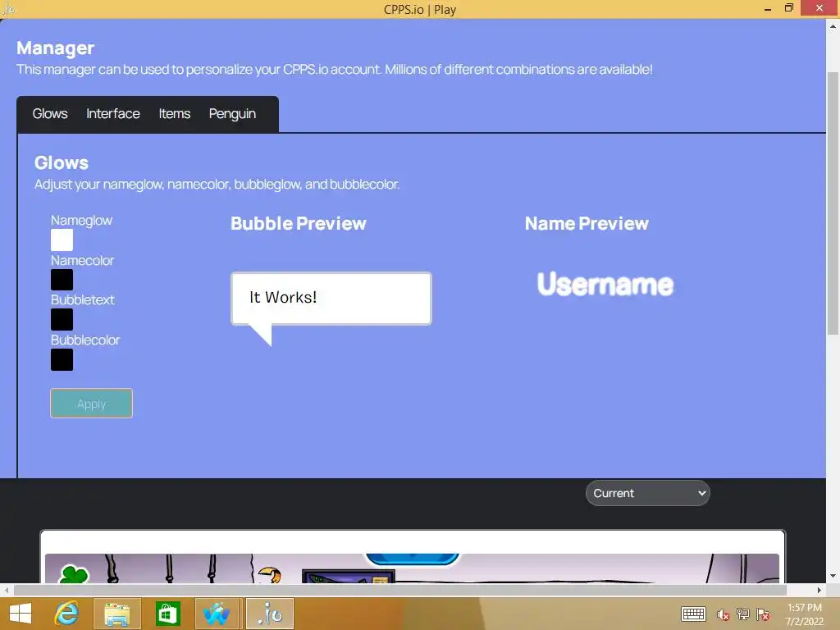Change the Bubbletext color swatch
The image size is (840, 630).
tap(62, 319)
